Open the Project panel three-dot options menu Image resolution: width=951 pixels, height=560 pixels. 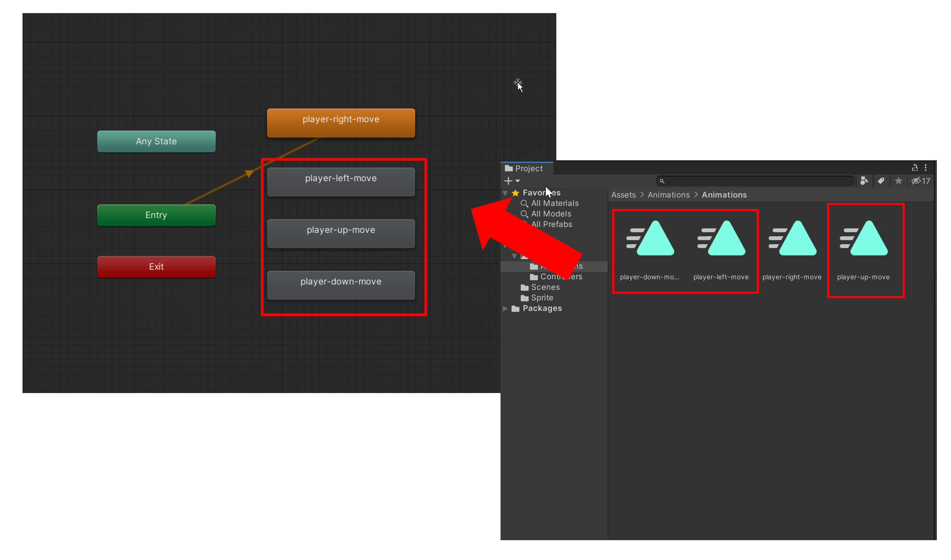click(925, 168)
